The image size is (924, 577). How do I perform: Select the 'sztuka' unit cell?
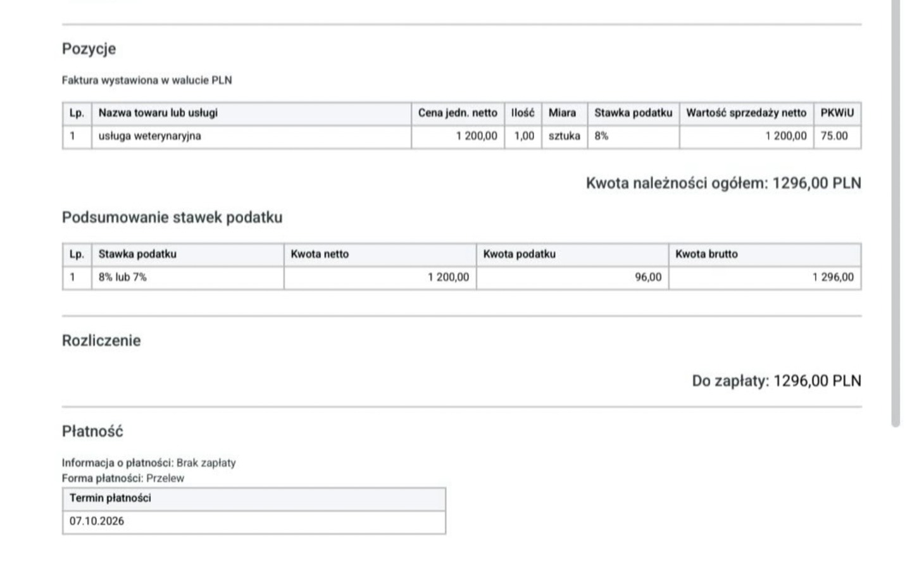pos(564,137)
